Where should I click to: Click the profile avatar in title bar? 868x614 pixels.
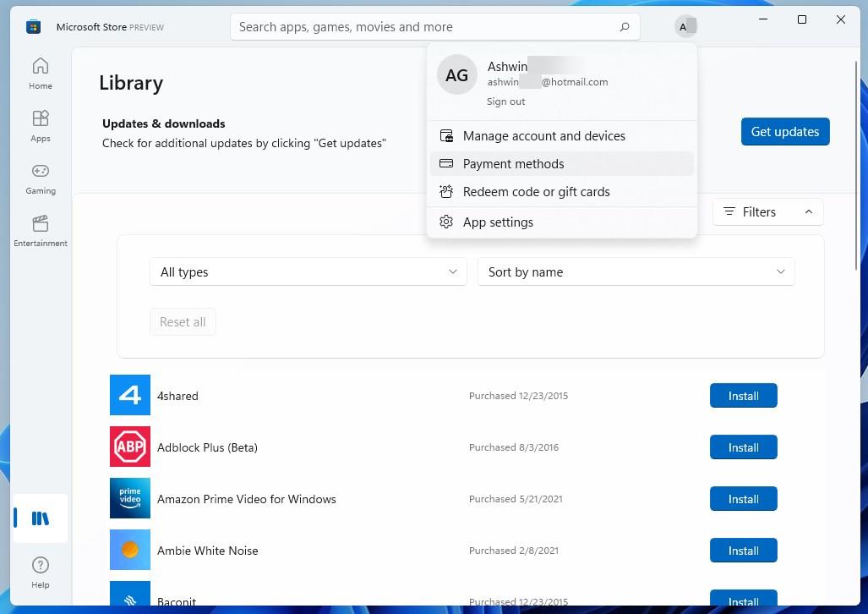(685, 26)
